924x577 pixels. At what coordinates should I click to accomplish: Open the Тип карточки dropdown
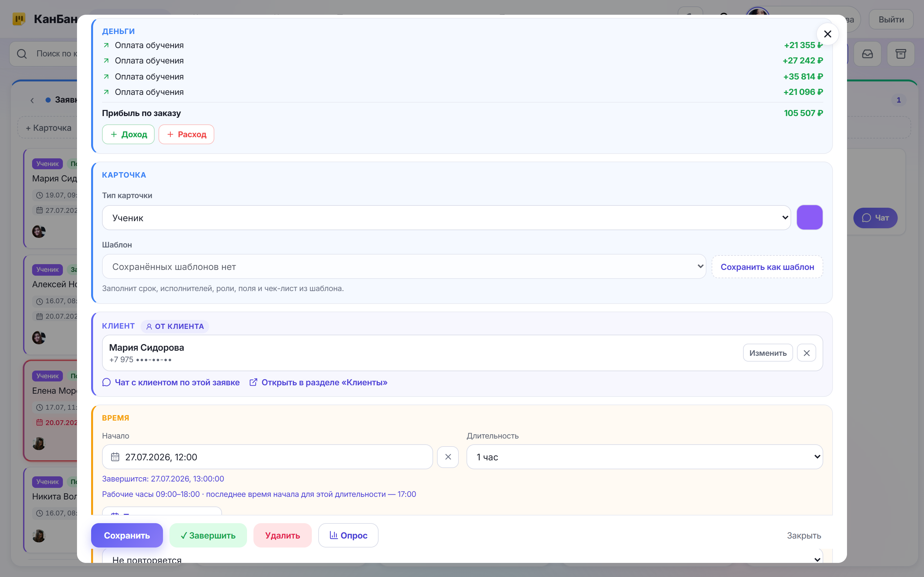(x=446, y=218)
